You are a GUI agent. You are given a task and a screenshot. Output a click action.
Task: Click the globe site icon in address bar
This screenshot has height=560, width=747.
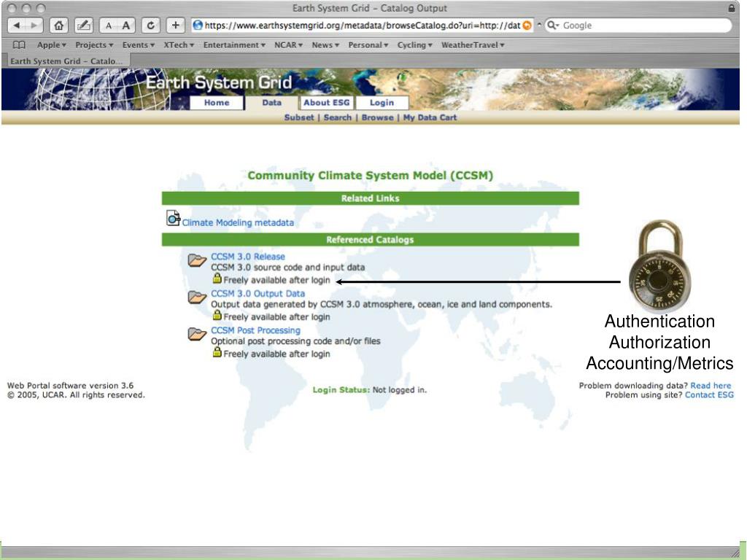[x=198, y=26]
